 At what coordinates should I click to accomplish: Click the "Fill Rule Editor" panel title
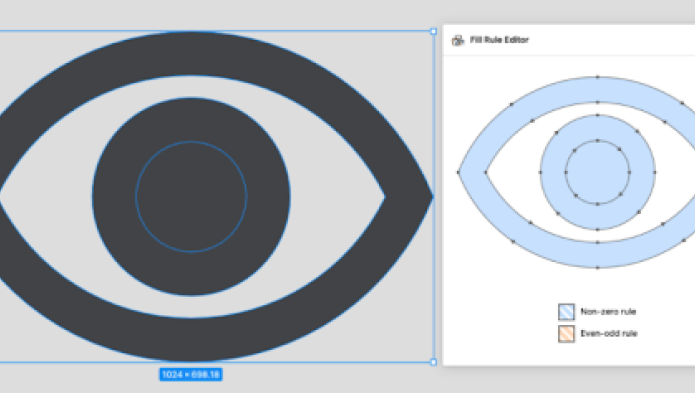tap(499, 40)
